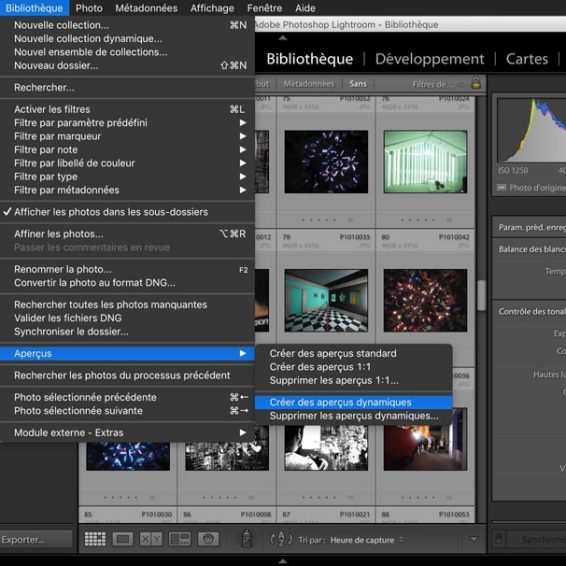
Task: Open the Métadonnées menu
Action: pyautogui.click(x=146, y=8)
